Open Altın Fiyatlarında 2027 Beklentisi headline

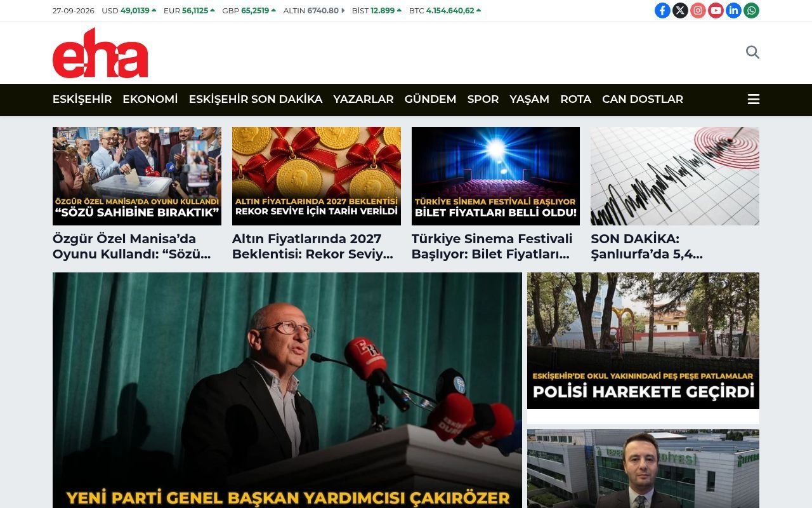313,246
